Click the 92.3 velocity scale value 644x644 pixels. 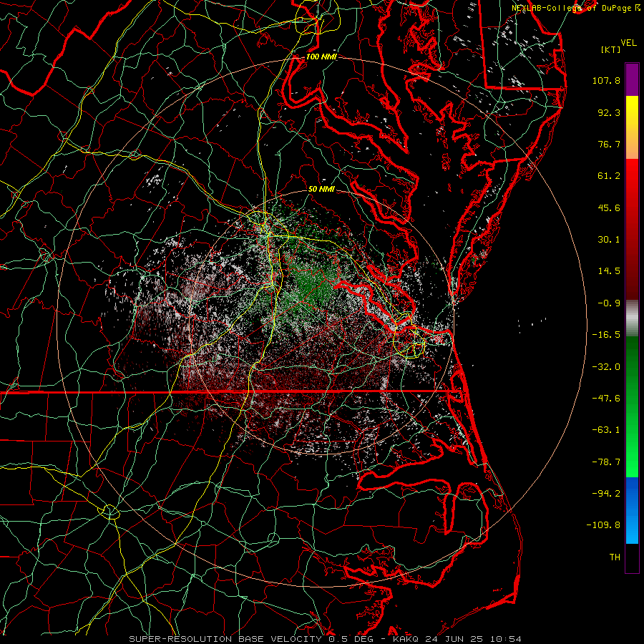click(609, 112)
